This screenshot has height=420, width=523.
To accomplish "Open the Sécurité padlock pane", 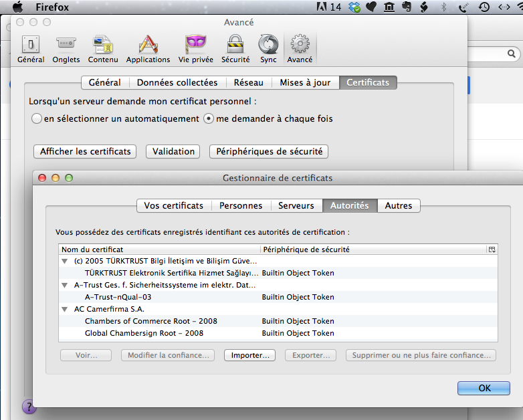I will (235, 49).
